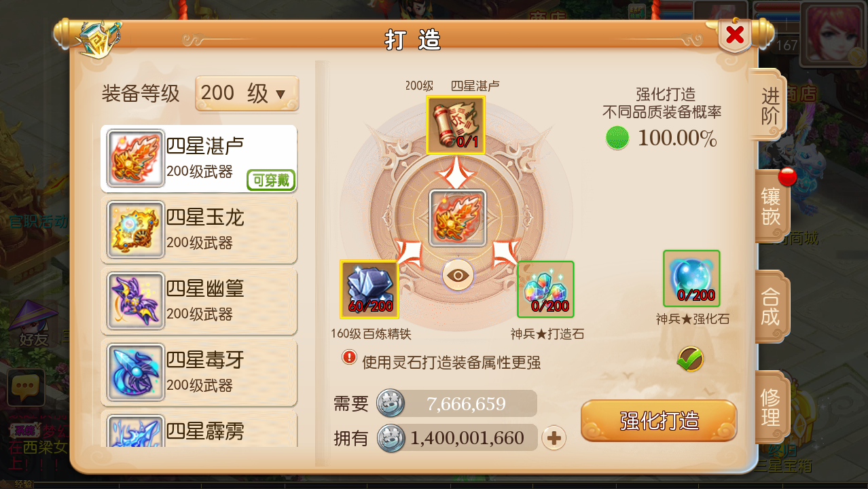The width and height of the screenshot is (868, 489).
Task: Click the red warning icon beside 使用灵石
Action: click(349, 357)
